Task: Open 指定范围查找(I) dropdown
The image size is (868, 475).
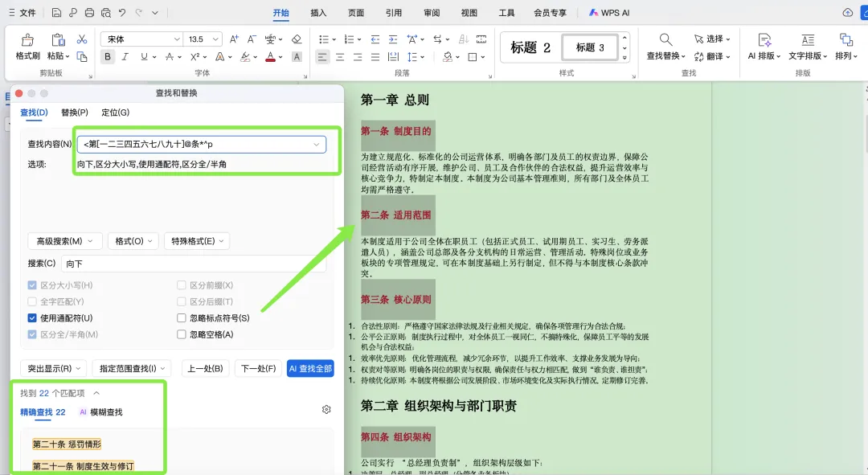Action: (x=132, y=368)
